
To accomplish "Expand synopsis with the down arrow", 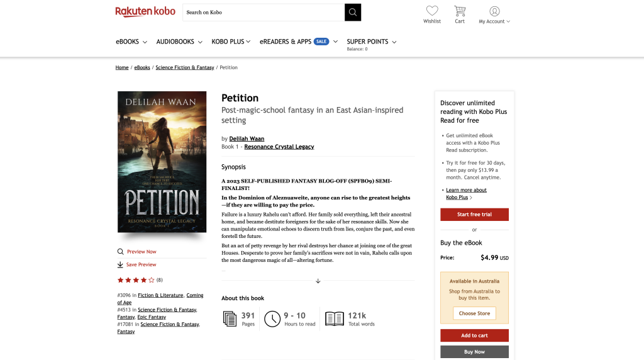I will (x=318, y=281).
